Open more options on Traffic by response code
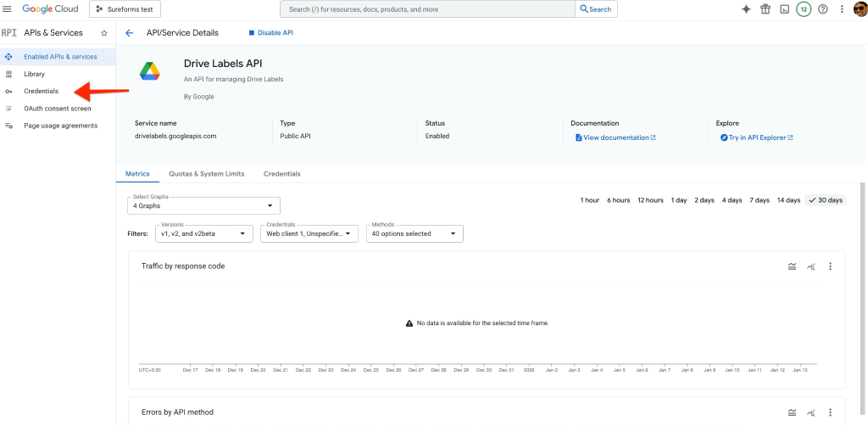Image resolution: width=868 pixels, height=426 pixels. [x=831, y=266]
